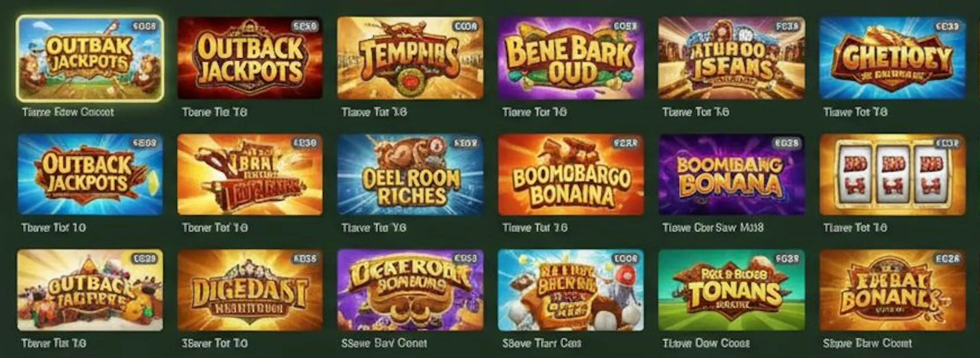Launch the Ghetioey blue burst game
980x358 pixels.
[x=892, y=58]
